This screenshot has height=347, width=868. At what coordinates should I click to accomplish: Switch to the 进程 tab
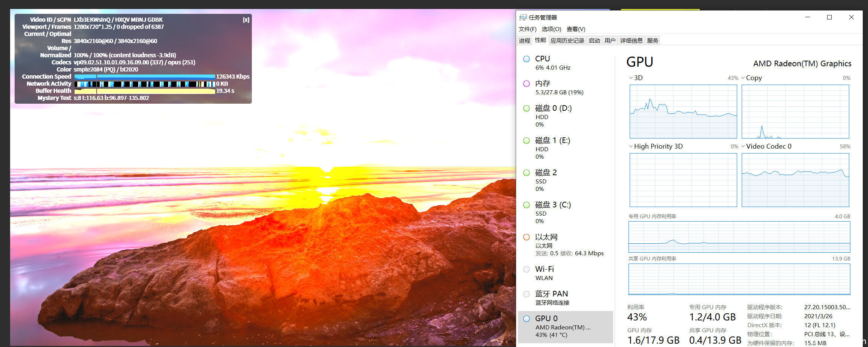coord(524,40)
